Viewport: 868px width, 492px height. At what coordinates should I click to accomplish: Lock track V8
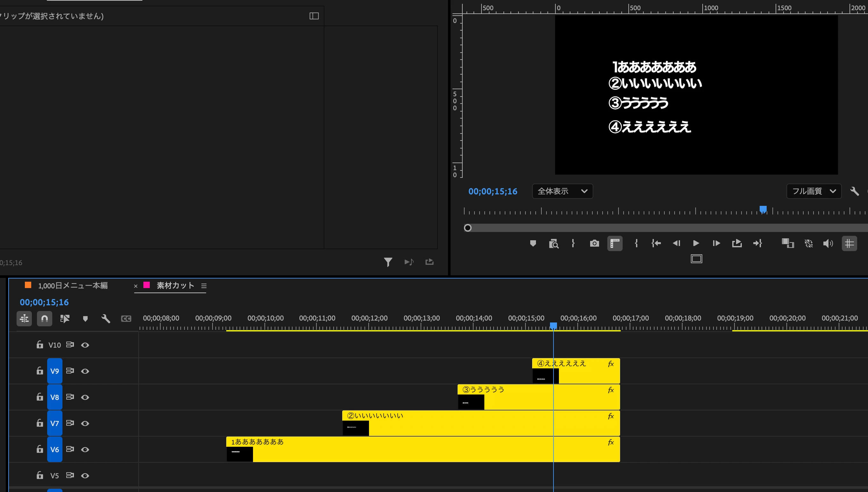(40, 396)
